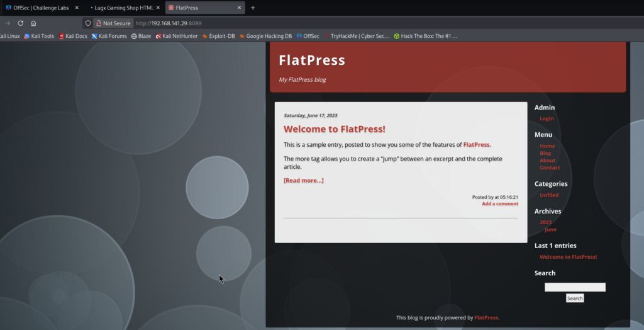
Task: Click the Login link under Admin
Action: tap(547, 118)
